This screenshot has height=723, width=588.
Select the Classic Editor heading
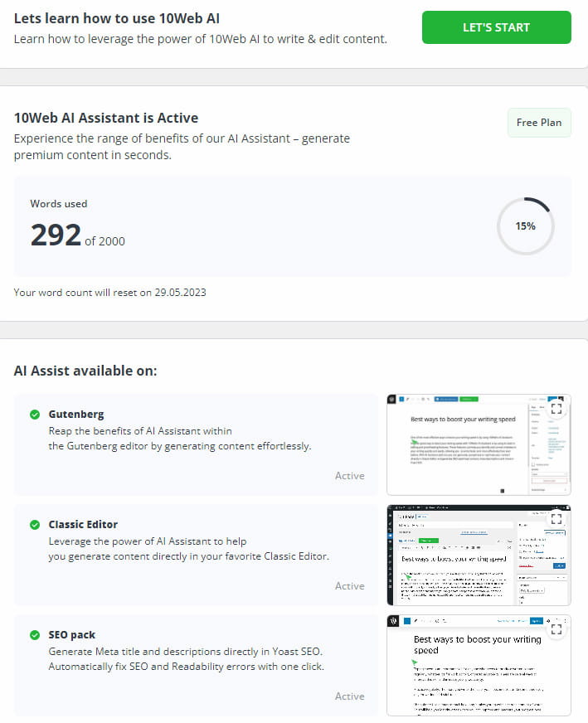(x=83, y=524)
